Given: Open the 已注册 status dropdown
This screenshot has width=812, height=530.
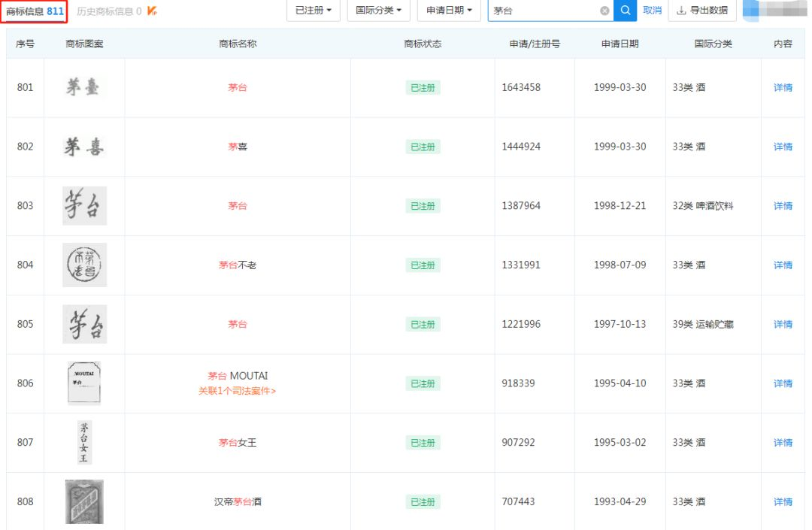Looking at the screenshot, I should [x=314, y=11].
